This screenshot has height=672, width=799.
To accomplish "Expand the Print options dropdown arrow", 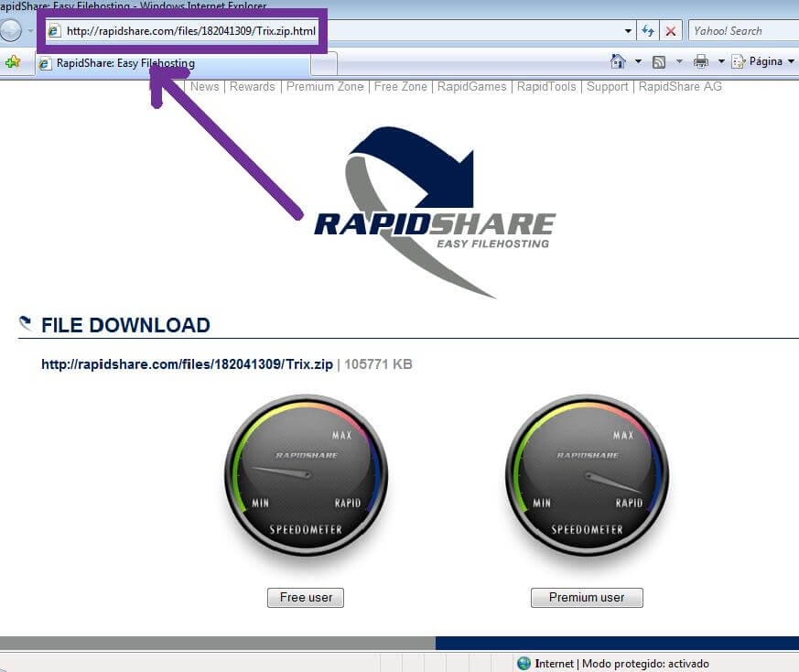I will (721, 61).
